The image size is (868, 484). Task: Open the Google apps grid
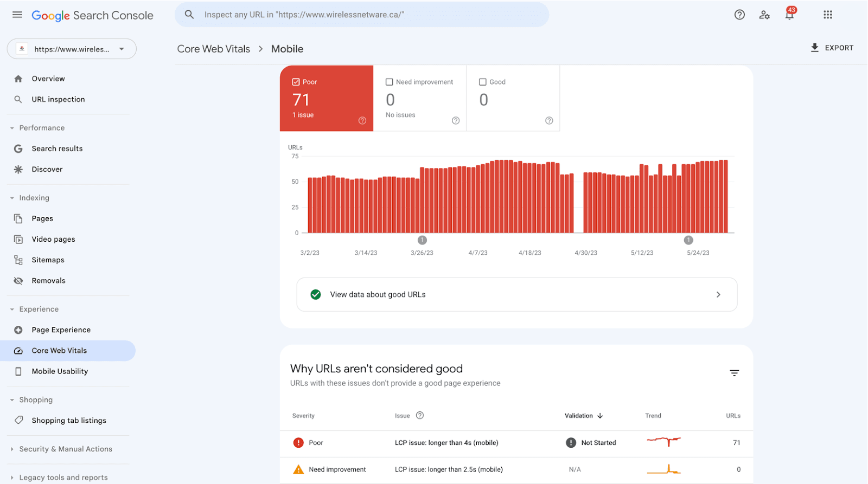point(827,15)
